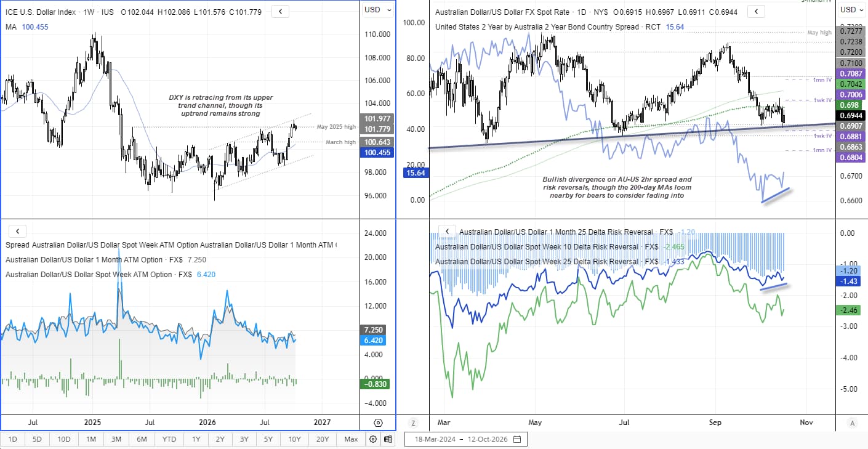This screenshot has width=868, height=449.
Task: Choose the YTD range
Action: pyautogui.click(x=169, y=439)
